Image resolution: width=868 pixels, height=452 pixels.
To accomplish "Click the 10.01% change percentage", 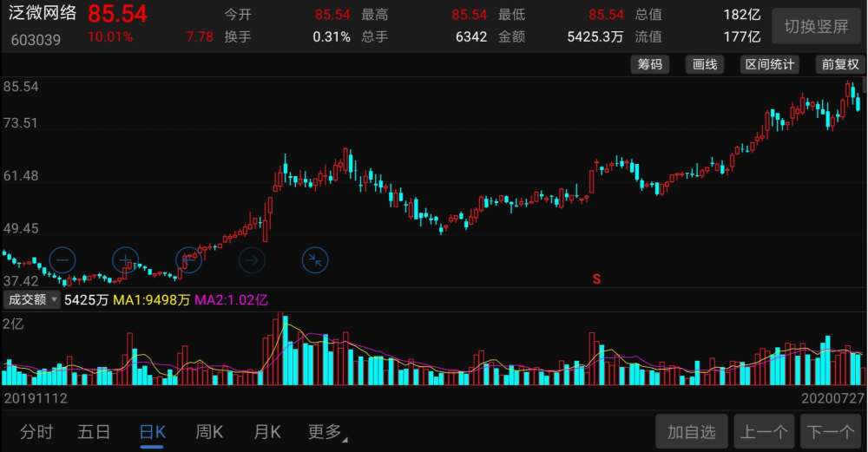I will 110,37.
